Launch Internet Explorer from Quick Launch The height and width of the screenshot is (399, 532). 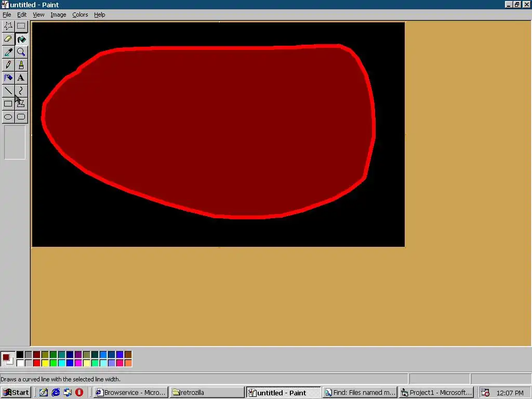55,393
